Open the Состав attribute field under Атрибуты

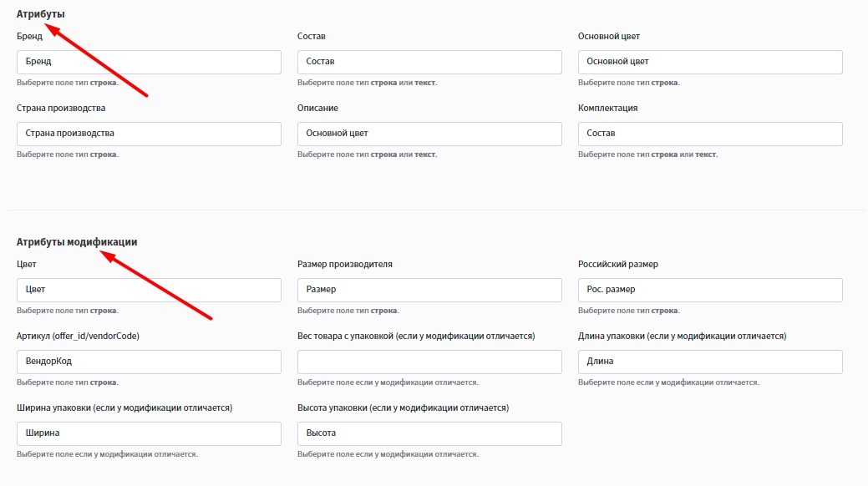click(429, 62)
